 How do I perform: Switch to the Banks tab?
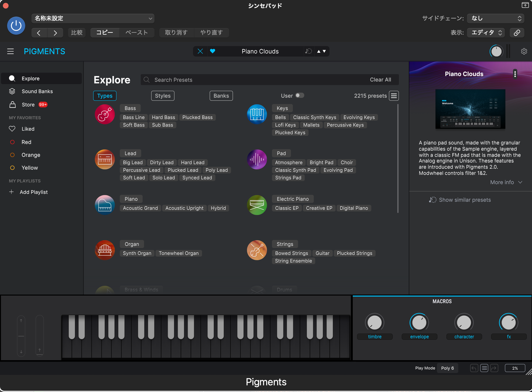pos(221,96)
